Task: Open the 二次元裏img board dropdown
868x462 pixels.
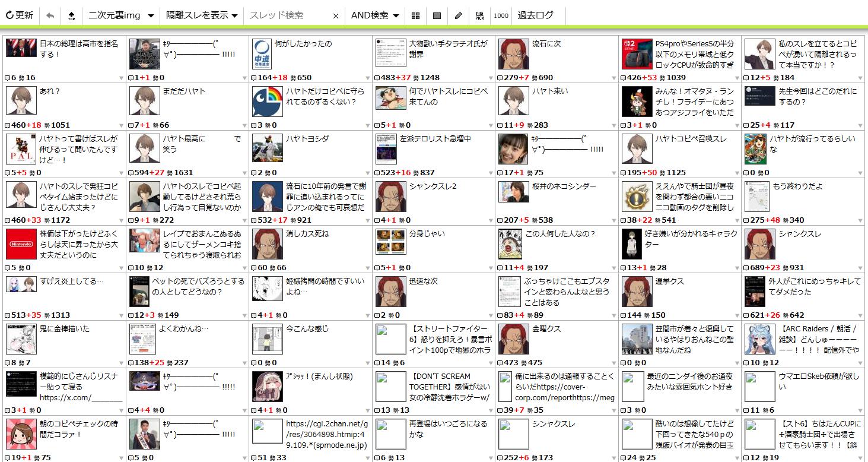Action: click(120, 15)
